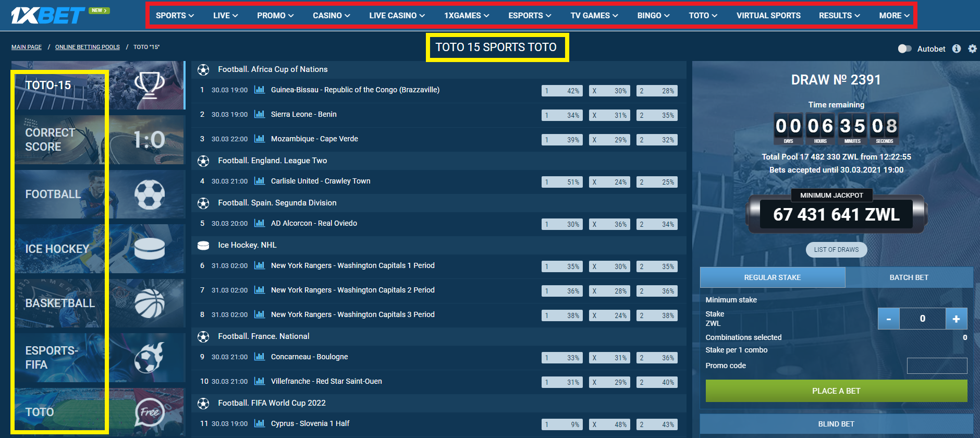Click the NHL ice hockey puck icon
Image resolution: width=980 pixels, height=438 pixels.
tap(203, 245)
